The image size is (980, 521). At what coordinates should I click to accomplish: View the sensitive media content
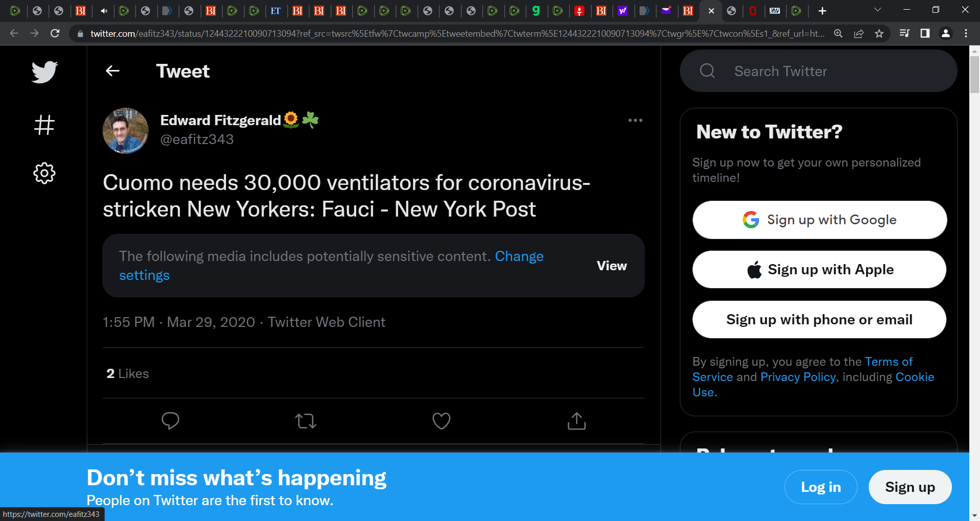[611, 266]
